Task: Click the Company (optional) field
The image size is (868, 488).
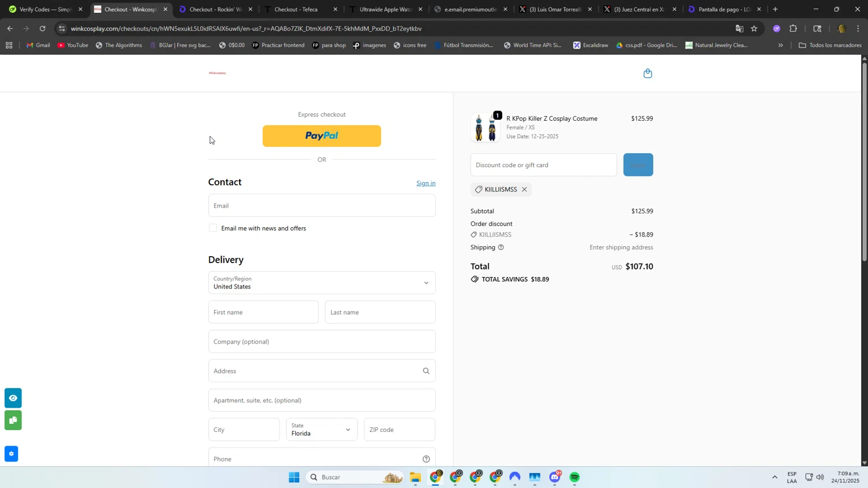Action: pos(322,342)
